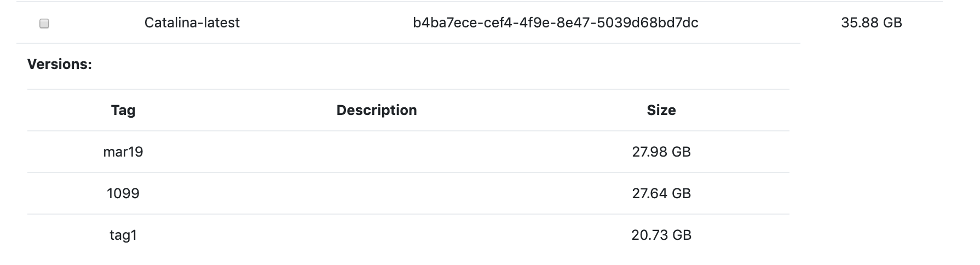980x265 pixels.
Task: Select the mar19 version tag
Action: click(123, 152)
